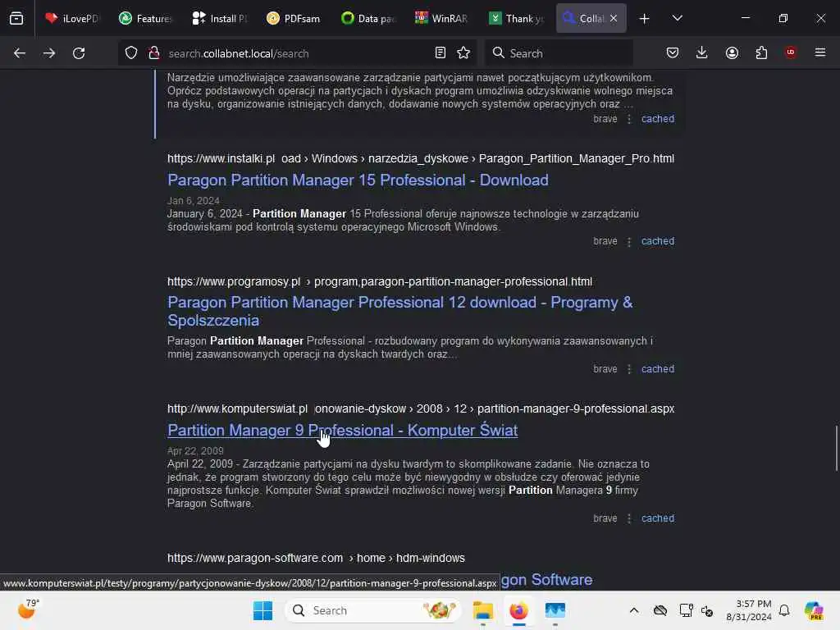Image resolution: width=840 pixels, height=630 pixels.
Task: Open cached copy of instalki.pl result
Action: (658, 241)
